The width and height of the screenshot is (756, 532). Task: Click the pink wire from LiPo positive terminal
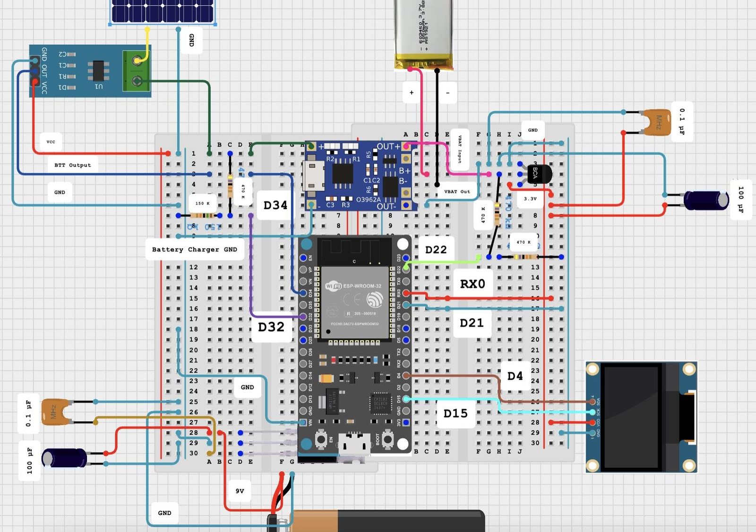[x=421, y=121]
